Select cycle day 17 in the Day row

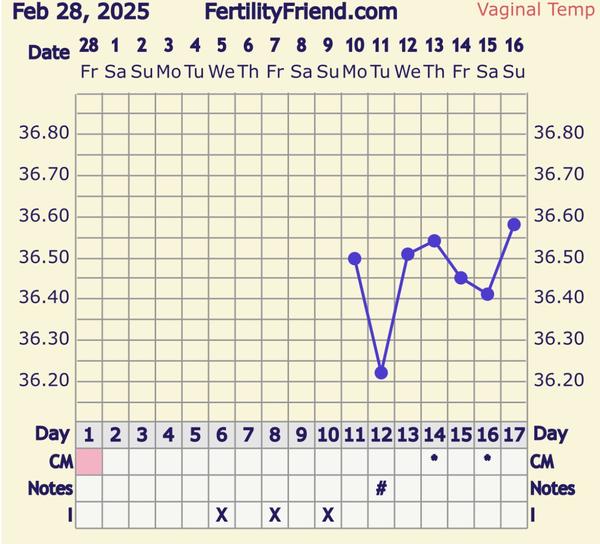point(514,435)
